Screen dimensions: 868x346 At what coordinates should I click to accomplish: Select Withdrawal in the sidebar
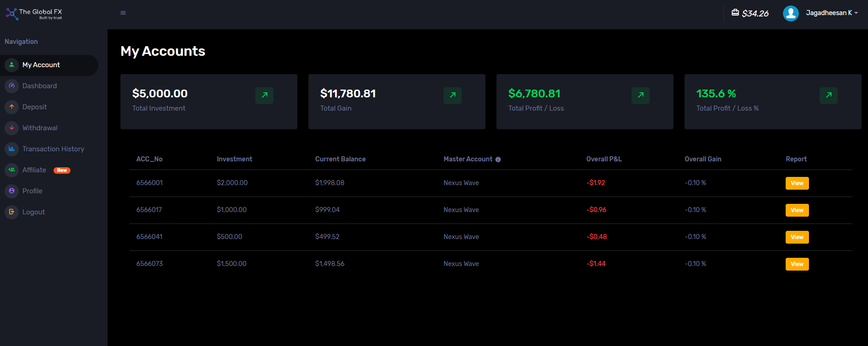point(40,128)
